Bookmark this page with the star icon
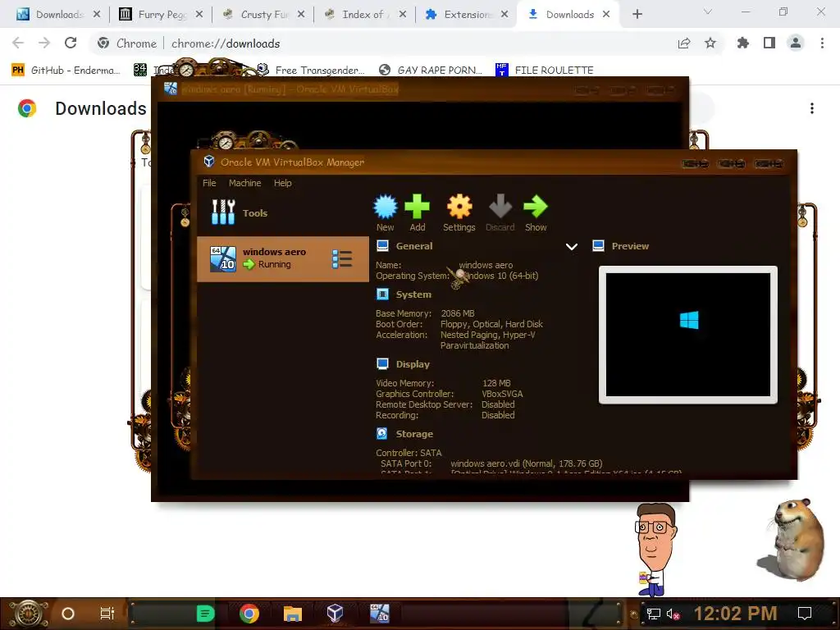 tap(710, 43)
